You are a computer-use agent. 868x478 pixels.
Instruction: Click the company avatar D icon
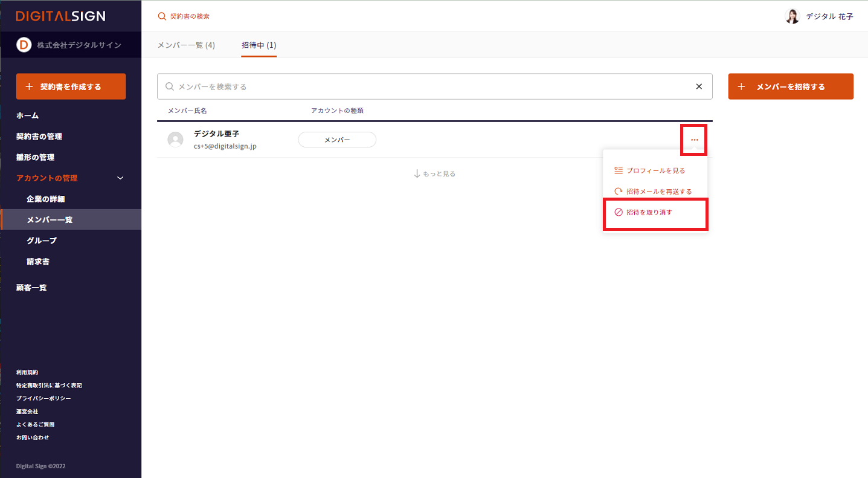(x=24, y=45)
